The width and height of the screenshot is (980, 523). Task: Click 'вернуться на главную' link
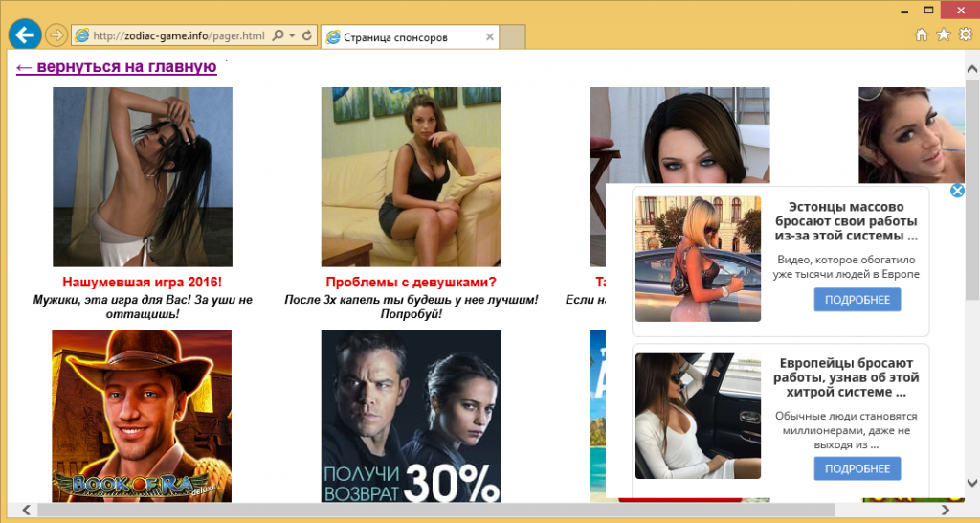(x=116, y=66)
